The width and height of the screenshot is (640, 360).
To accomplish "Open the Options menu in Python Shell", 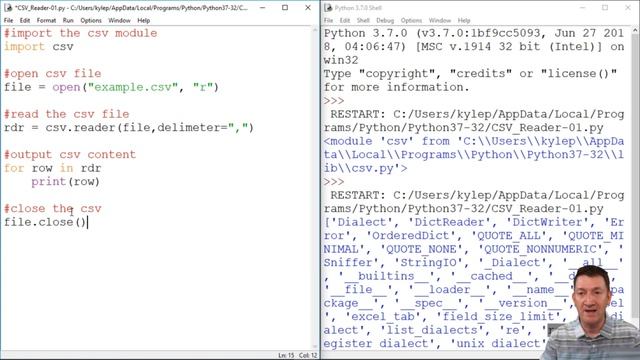I will [x=411, y=20].
